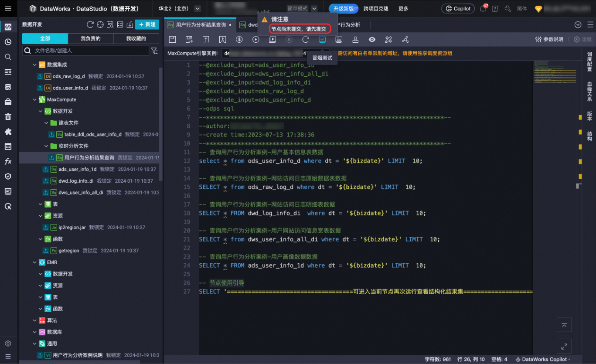The width and height of the screenshot is (596, 364).
Task: Open the shield sidebar icon
Action: (8, 176)
